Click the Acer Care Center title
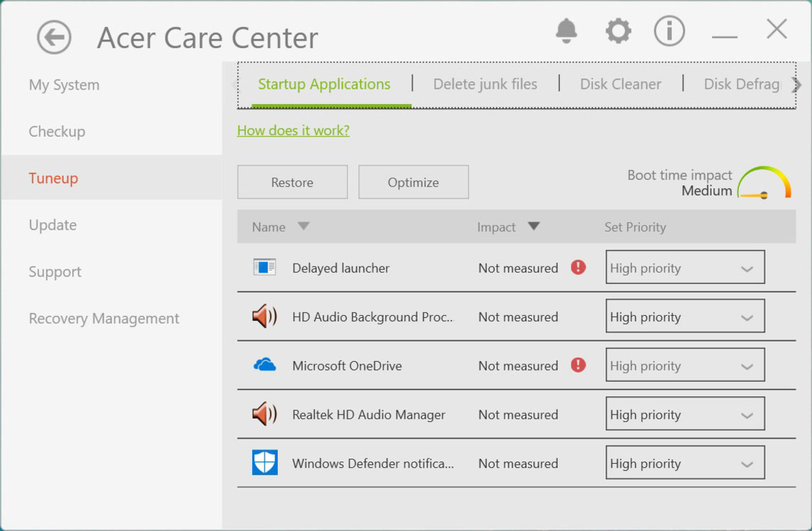 click(208, 37)
